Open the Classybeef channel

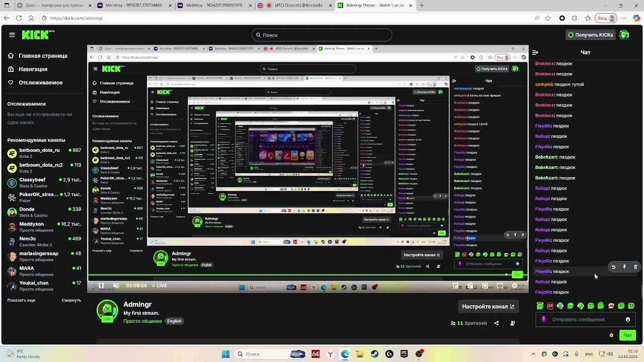click(44, 182)
